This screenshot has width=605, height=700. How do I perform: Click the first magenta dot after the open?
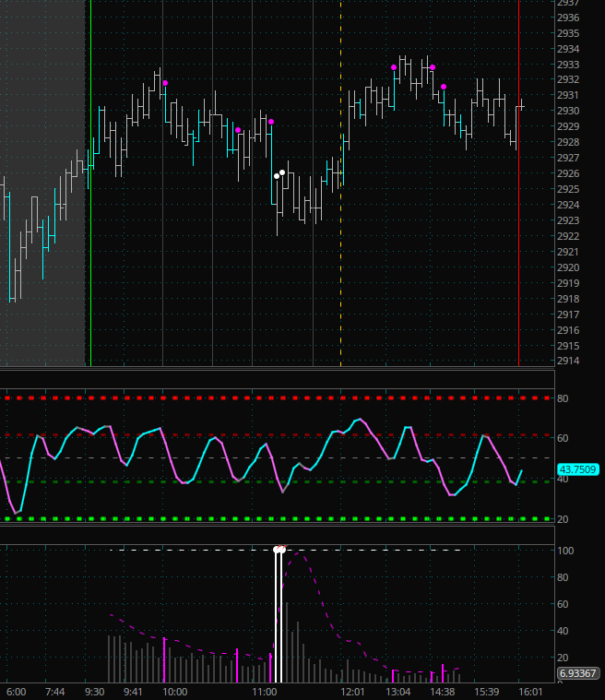[165, 84]
